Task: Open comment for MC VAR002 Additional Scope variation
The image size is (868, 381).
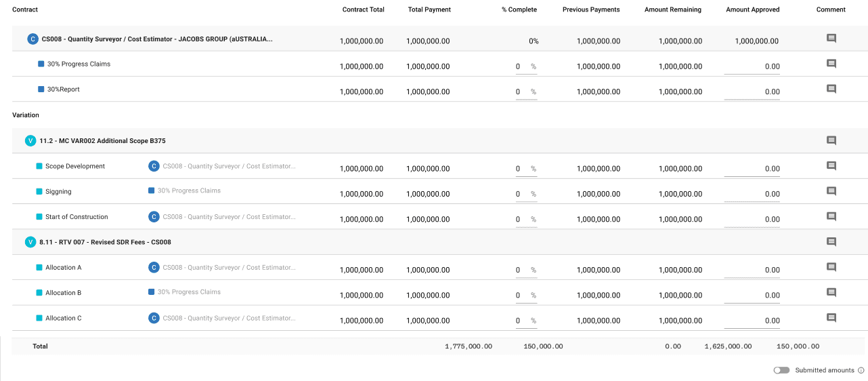Action: tap(831, 141)
